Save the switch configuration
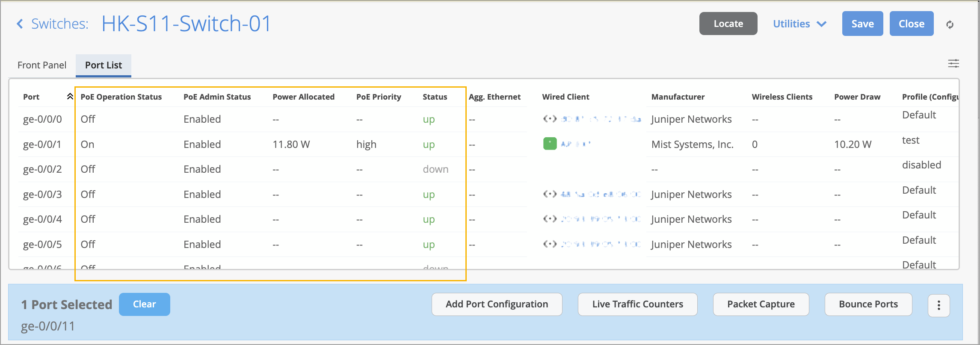This screenshot has width=980, height=345. click(862, 24)
